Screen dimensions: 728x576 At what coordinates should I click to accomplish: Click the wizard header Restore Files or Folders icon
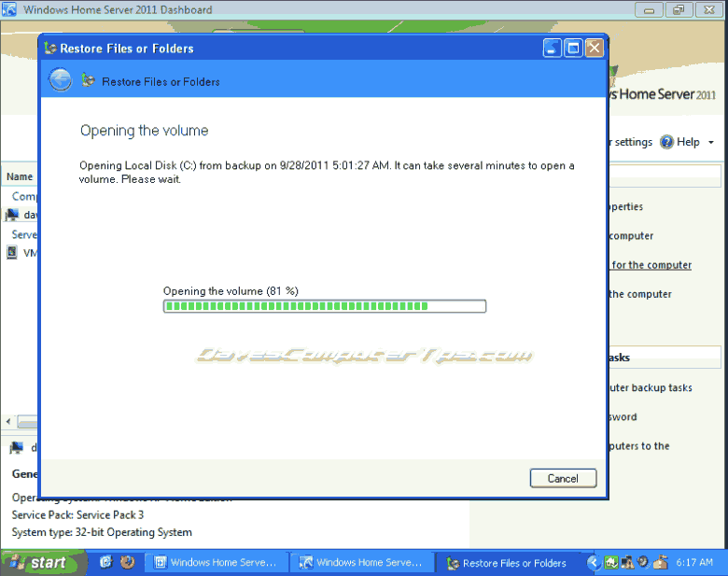point(89,80)
